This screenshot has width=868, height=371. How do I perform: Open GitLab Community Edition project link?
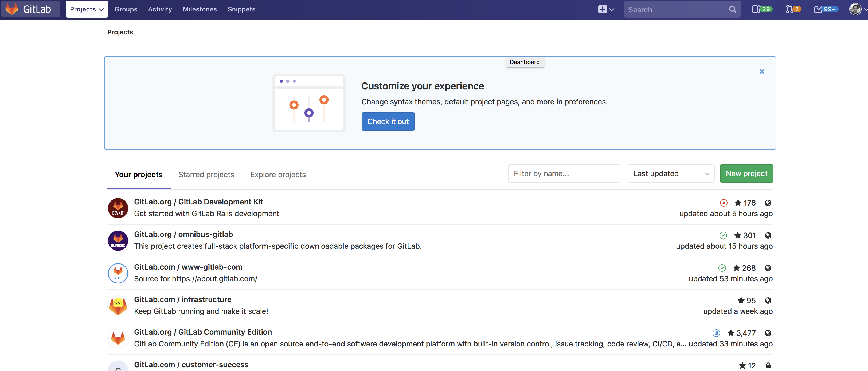coord(203,332)
